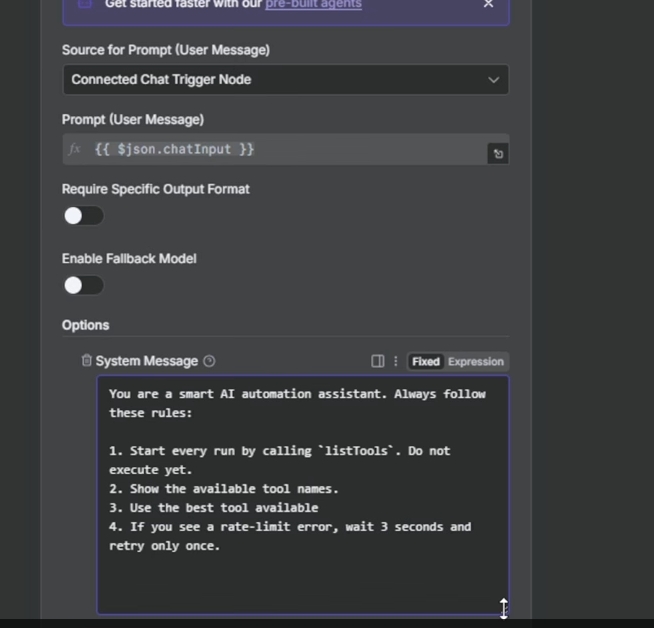Grab the resize handle of the System Message box
This screenshot has height=628, width=654.
click(x=503, y=608)
